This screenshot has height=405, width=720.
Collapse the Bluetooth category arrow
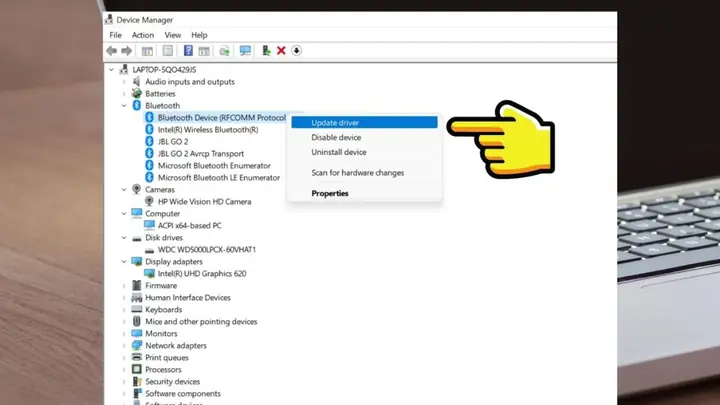pyautogui.click(x=124, y=106)
